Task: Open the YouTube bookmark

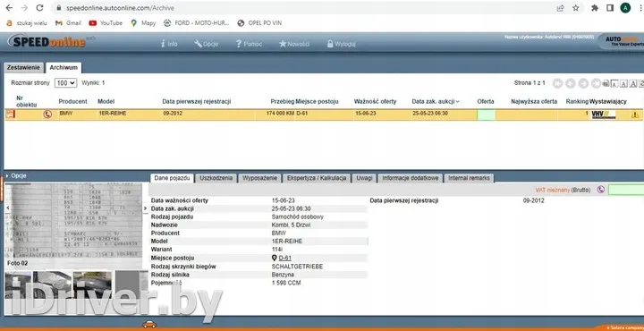Action: point(106,23)
